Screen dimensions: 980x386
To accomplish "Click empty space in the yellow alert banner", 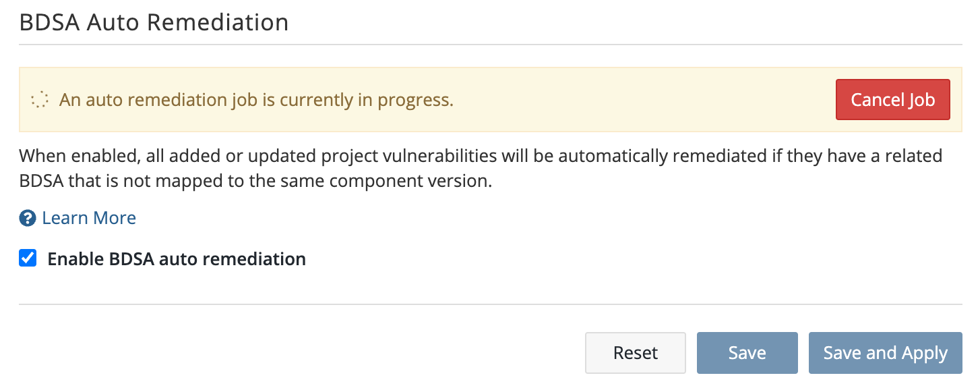I will [x=640, y=100].
